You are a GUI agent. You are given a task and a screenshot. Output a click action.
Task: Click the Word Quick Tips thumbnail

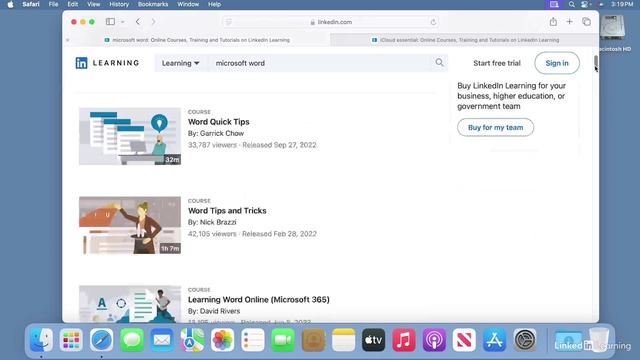point(130,136)
